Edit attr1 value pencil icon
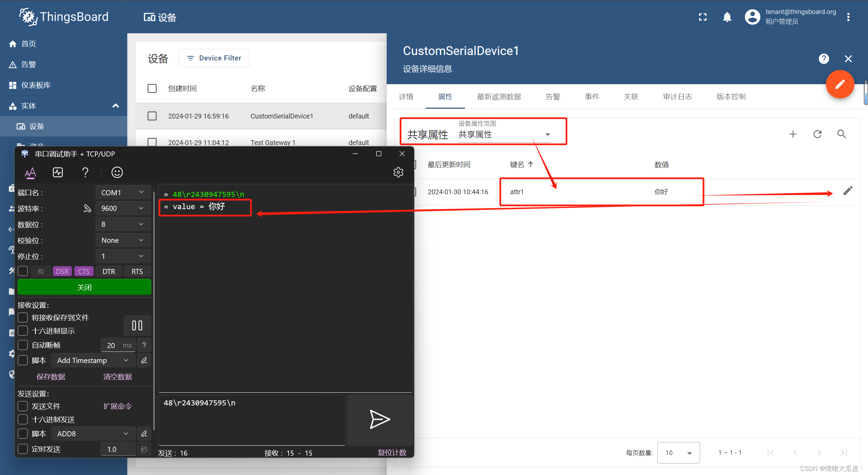Screen dimensions: 868x475 pyautogui.click(x=848, y=191)
